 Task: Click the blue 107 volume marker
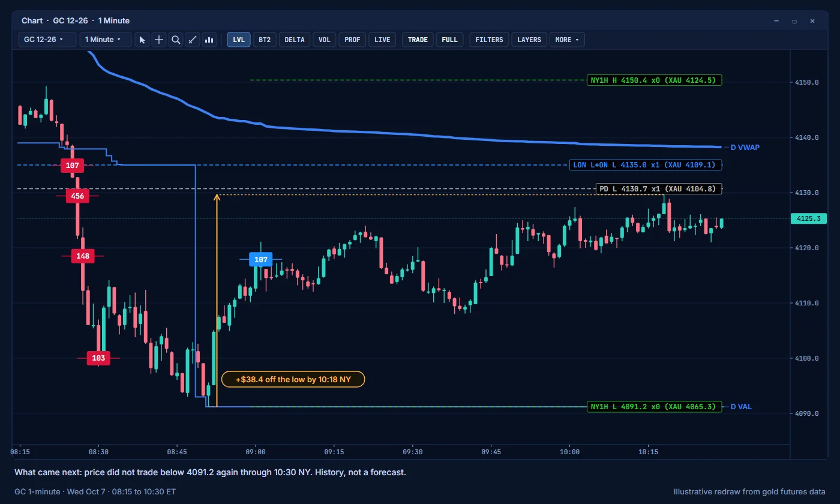(260, 260)
